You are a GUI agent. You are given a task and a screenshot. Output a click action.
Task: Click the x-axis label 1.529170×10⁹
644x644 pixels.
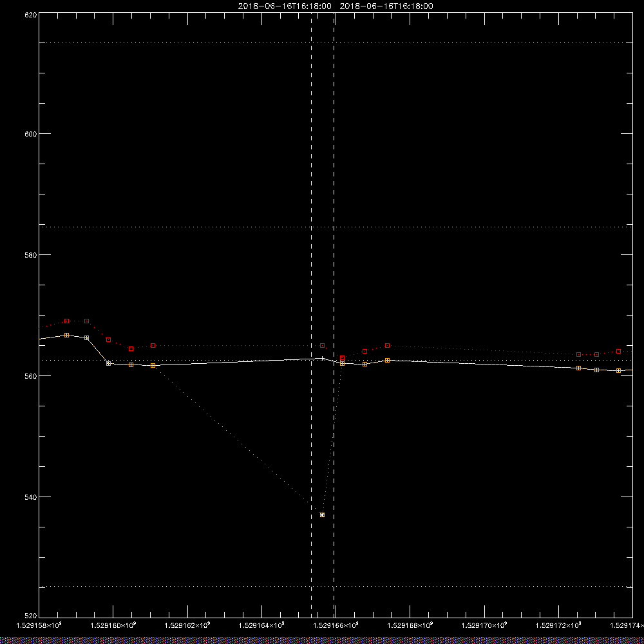(x=485, y=625)
